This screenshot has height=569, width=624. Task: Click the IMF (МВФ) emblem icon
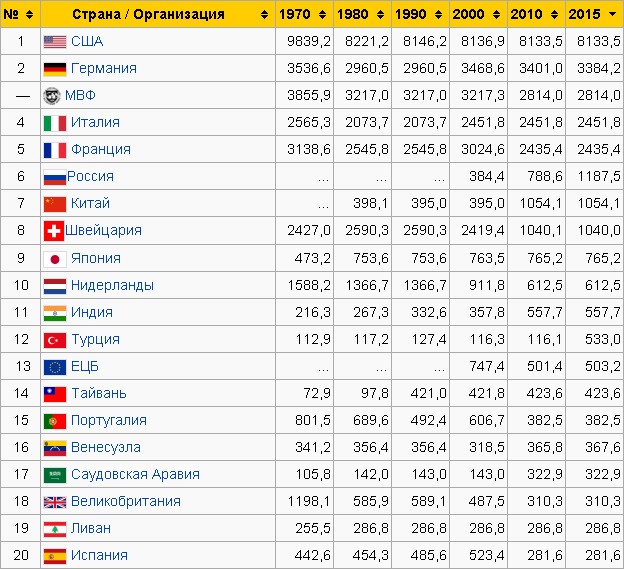(52, 96)
